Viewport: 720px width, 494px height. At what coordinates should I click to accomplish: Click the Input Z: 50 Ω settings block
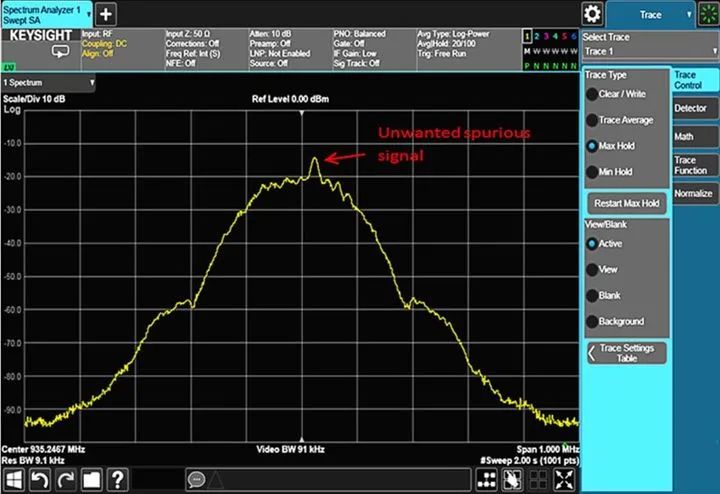point(206,49)
